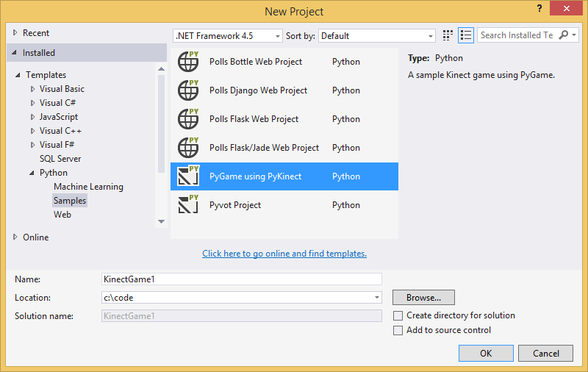Open link to find templates online
588x372 pixels.
point(284,254)
